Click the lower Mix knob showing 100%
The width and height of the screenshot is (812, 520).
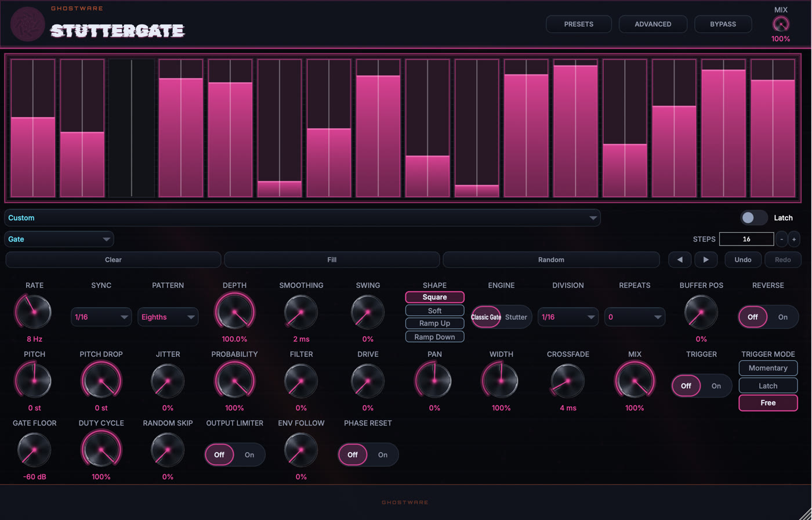click(x=635, y=381)
